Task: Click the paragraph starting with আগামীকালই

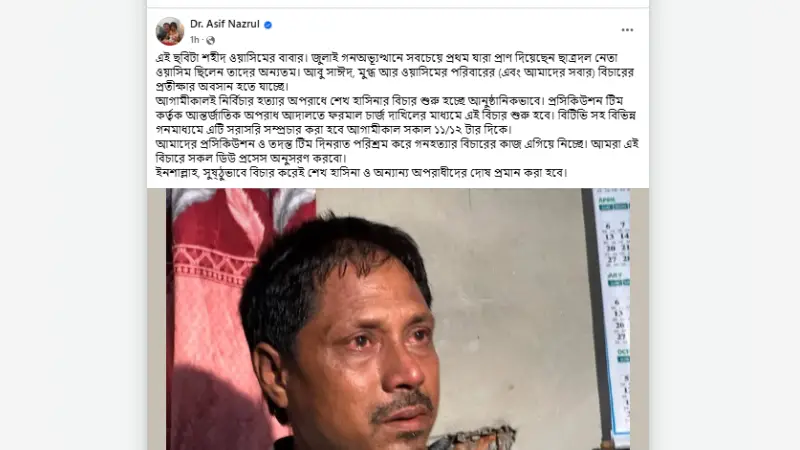Action: (396, 115)
